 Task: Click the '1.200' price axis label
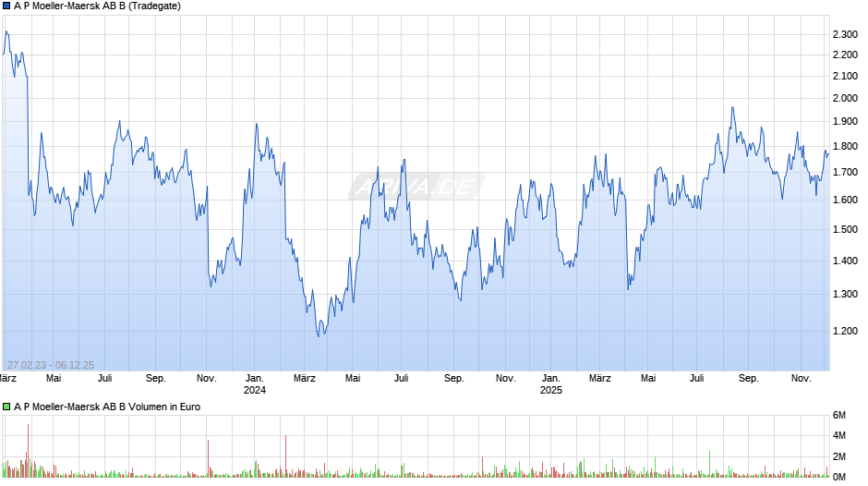(x=845, y=331)
